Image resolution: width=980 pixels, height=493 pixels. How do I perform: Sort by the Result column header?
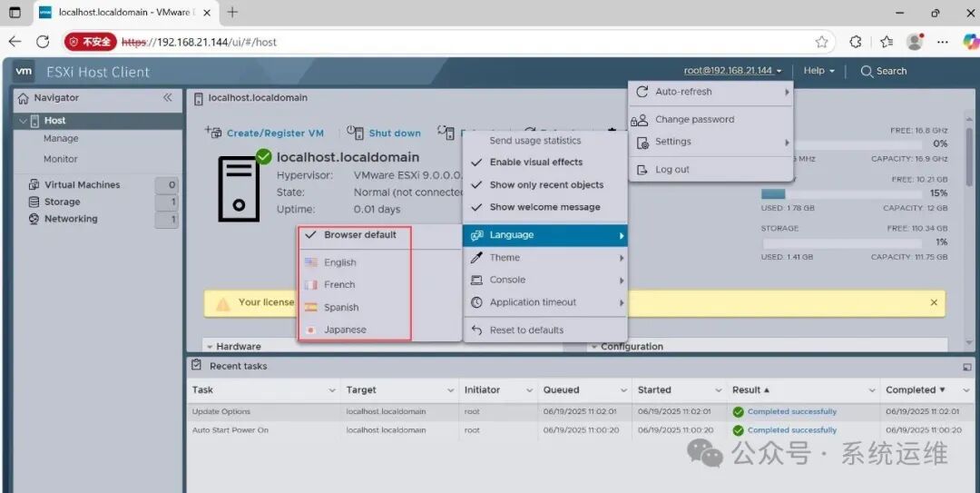[750, 390]
